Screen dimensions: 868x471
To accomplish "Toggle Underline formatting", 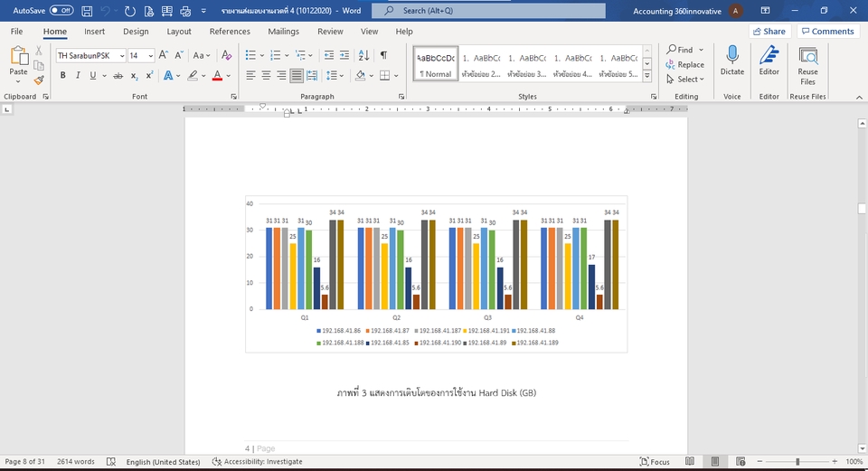I will (92, 76).
